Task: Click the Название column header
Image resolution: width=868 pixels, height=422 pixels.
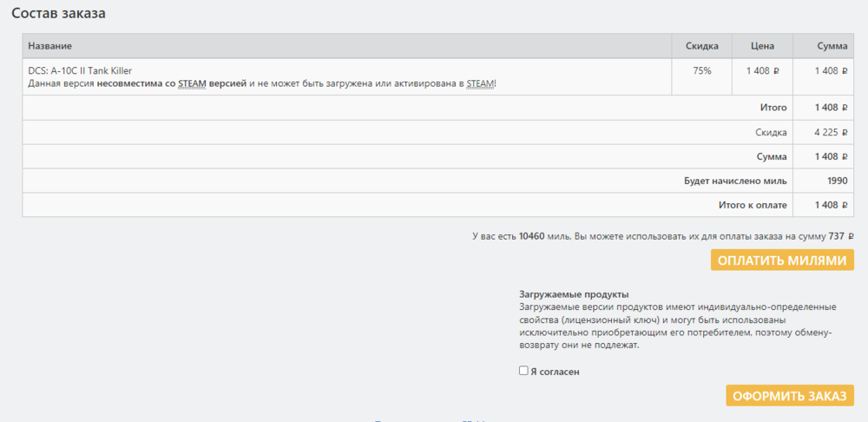Action: tap(49, 46)
